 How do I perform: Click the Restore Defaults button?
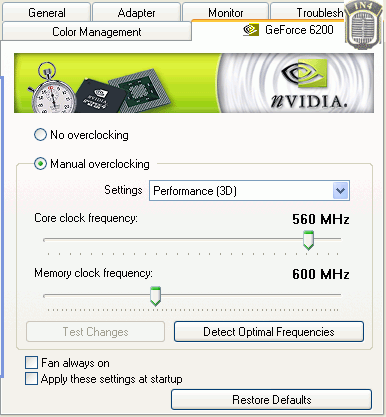(271, 399)
